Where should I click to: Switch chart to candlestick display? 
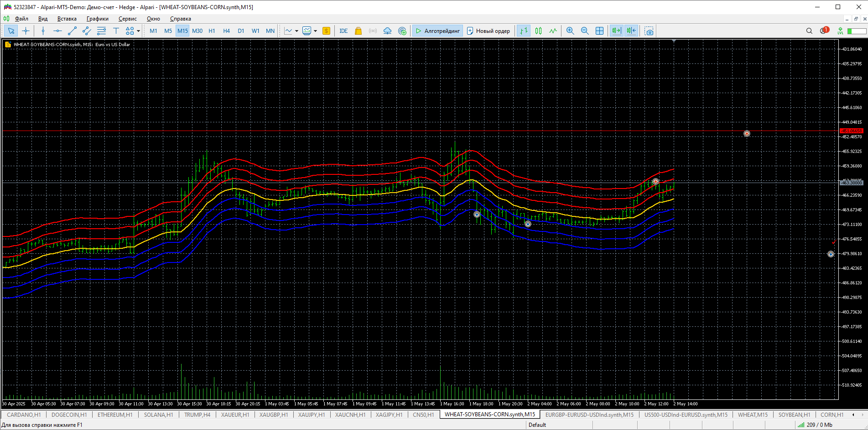538,31
